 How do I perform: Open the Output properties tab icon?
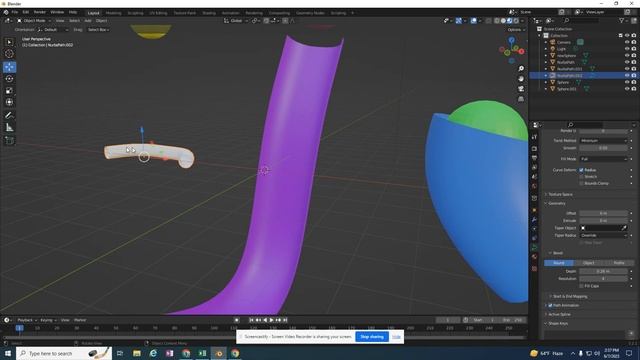(534, 158)
